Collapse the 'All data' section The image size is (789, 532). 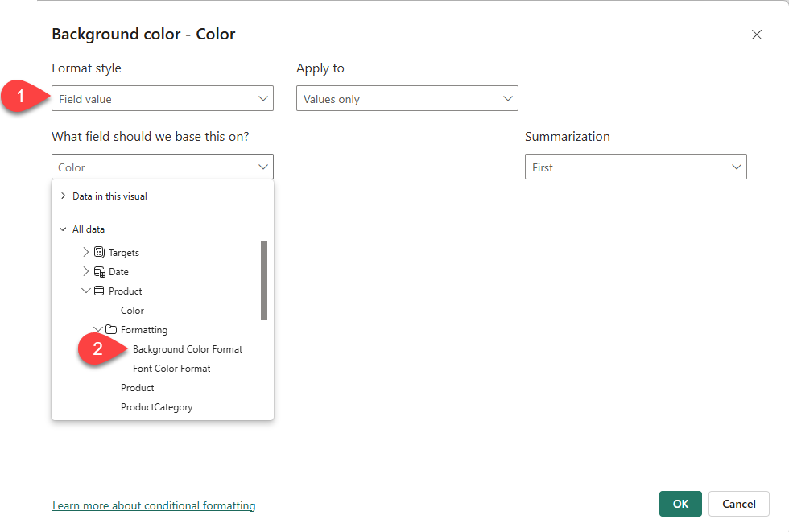point(64,229)
